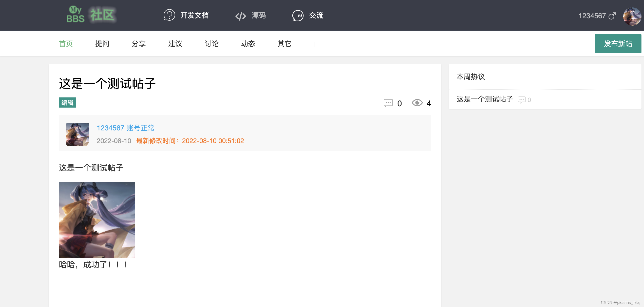Select the 分享 category tab
Image resolution: width=644 pixels, height=307 pixels.
(x=139, y=44)
